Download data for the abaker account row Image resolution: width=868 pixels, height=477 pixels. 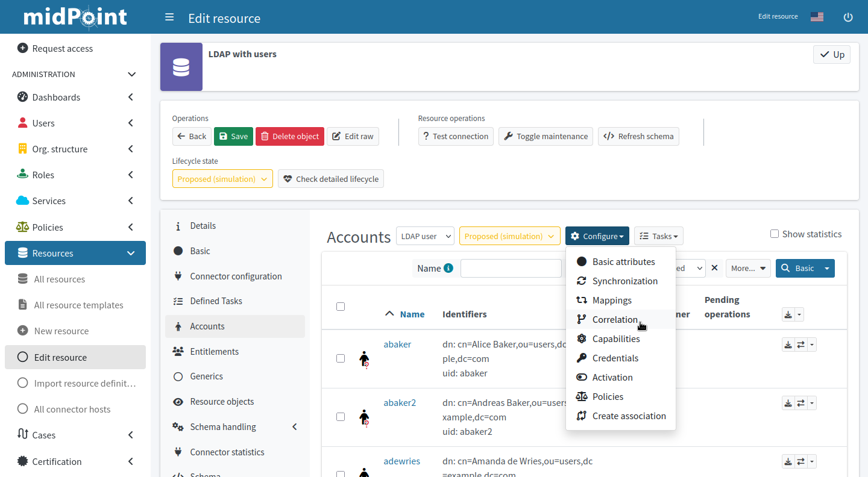click(788, 344)
